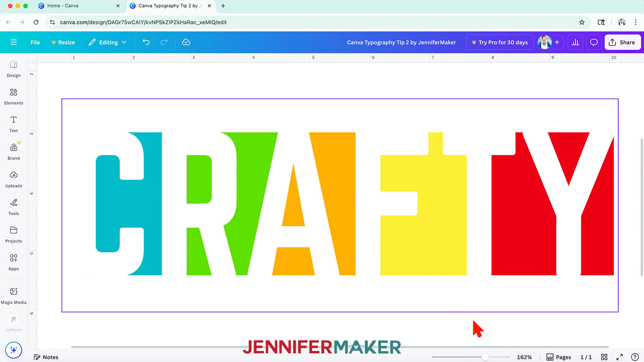Open a new browser tab

pyautogui.click(x=223, y=6)
